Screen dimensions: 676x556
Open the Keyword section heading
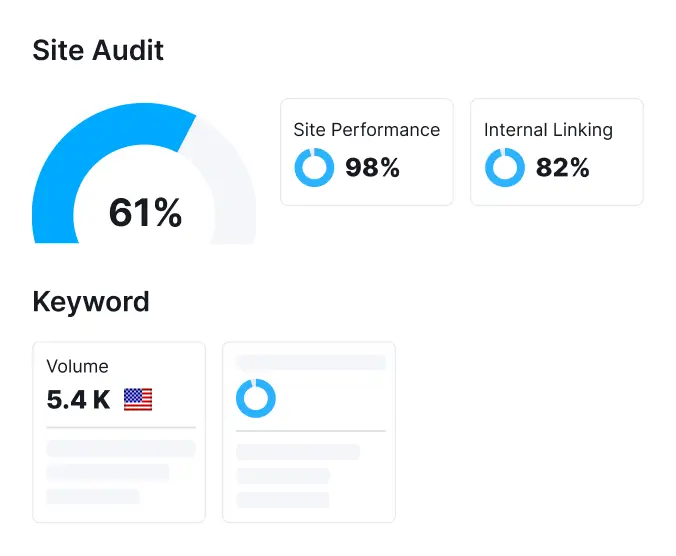pyautogui.click(x=91, y=302)
